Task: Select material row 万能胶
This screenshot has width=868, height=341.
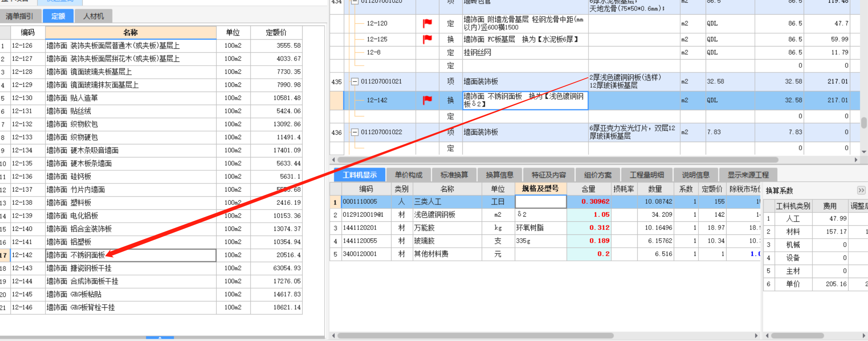Action: tap(545, 228)
